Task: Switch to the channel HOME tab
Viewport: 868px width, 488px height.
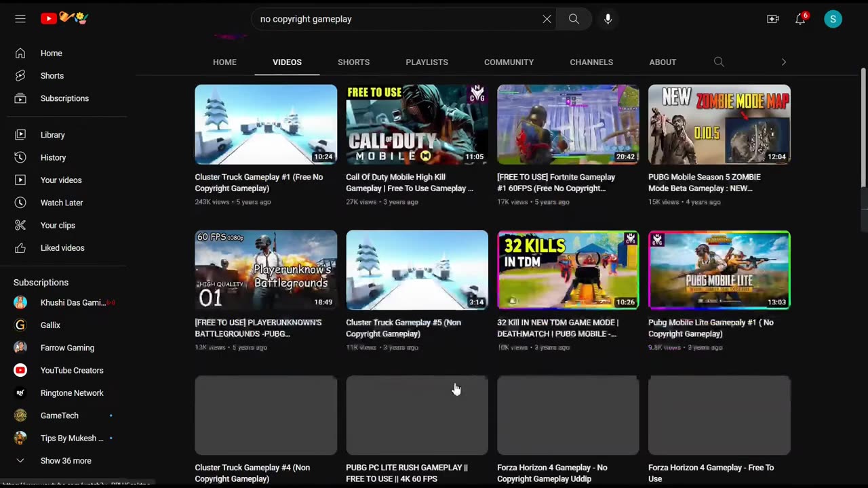Action: (x=224, y=62)
